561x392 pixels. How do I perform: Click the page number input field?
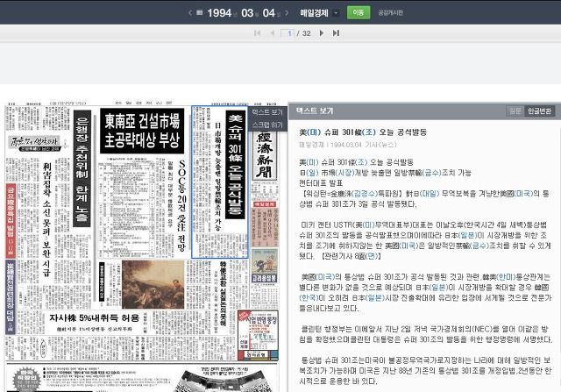tap(288, 33)
